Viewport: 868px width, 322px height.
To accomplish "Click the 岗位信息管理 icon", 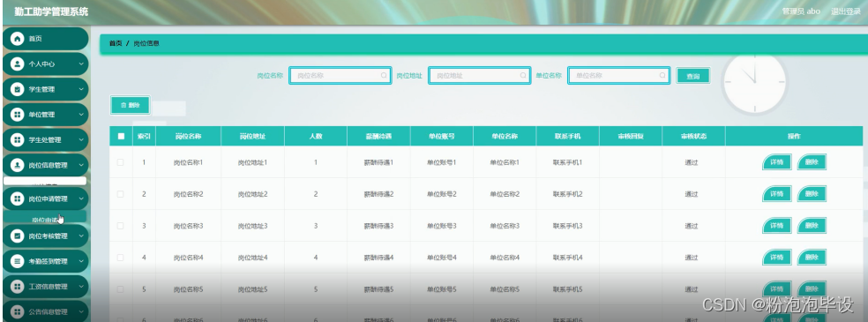I will point(18,165).
